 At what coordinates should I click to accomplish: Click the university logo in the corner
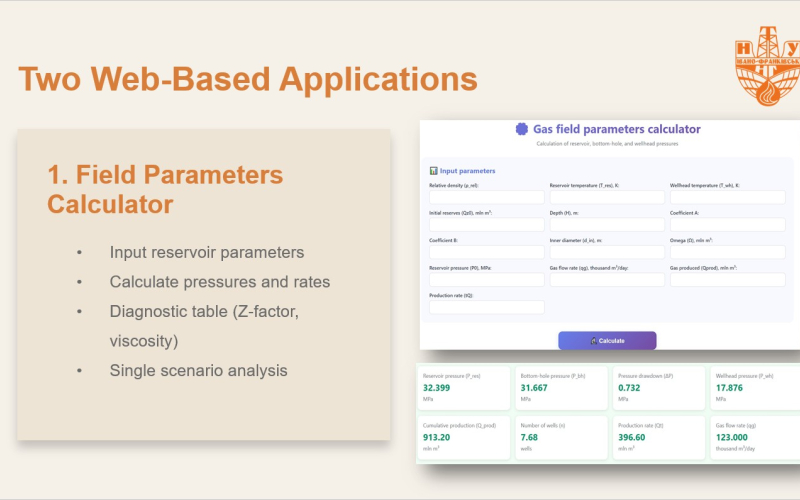click(763, 70)
